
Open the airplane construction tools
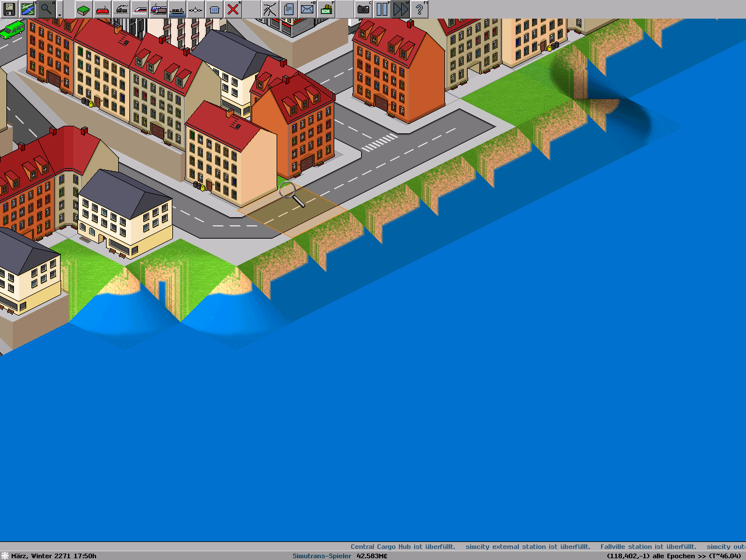(x=196, y=9)
